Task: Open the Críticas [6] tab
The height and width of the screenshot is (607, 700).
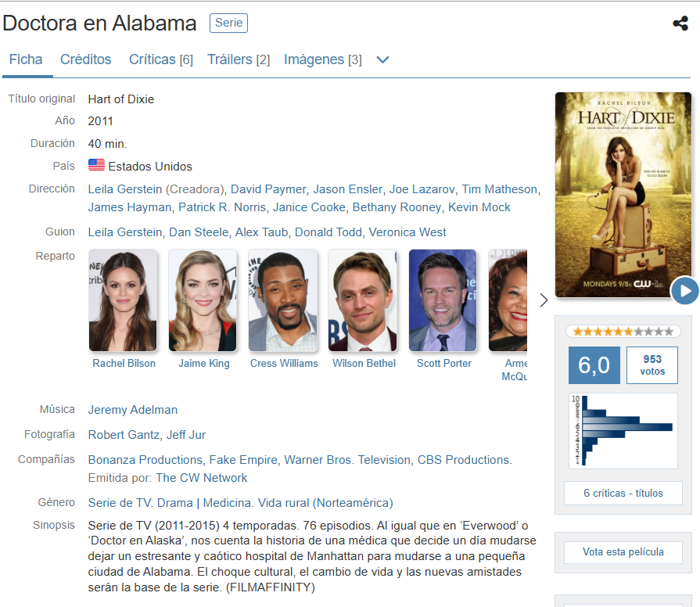Action: [x=160, y=59]
